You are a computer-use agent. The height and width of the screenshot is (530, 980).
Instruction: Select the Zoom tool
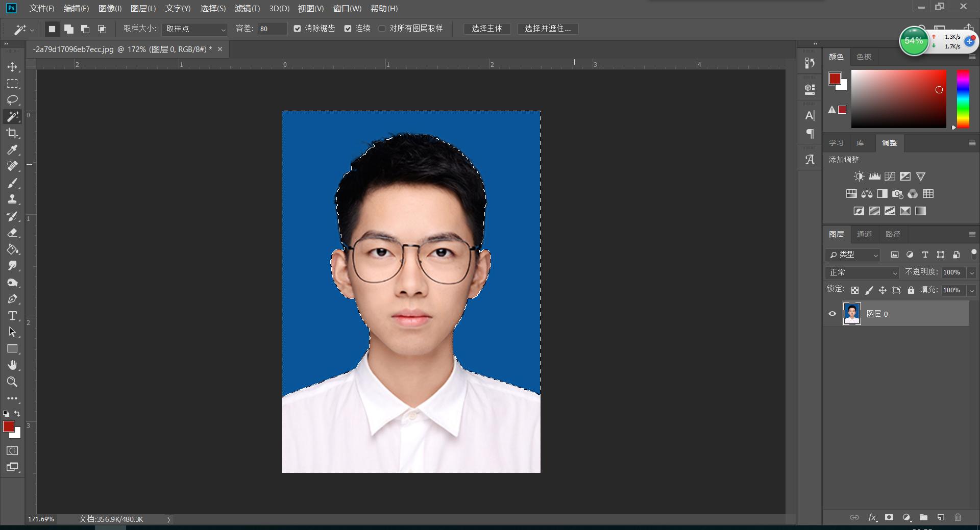12,382
